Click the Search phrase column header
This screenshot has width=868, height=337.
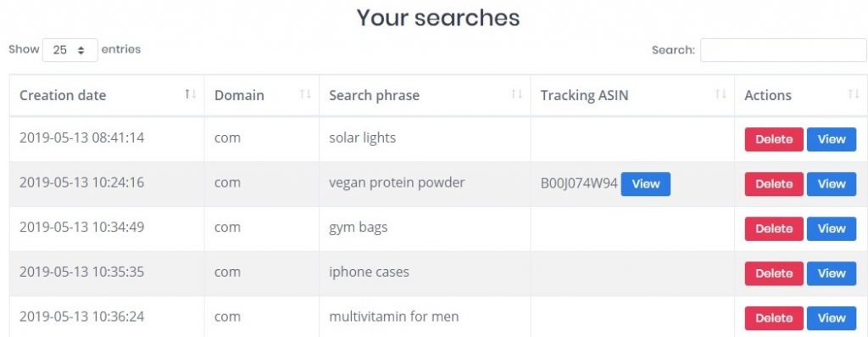coord(425,95)
